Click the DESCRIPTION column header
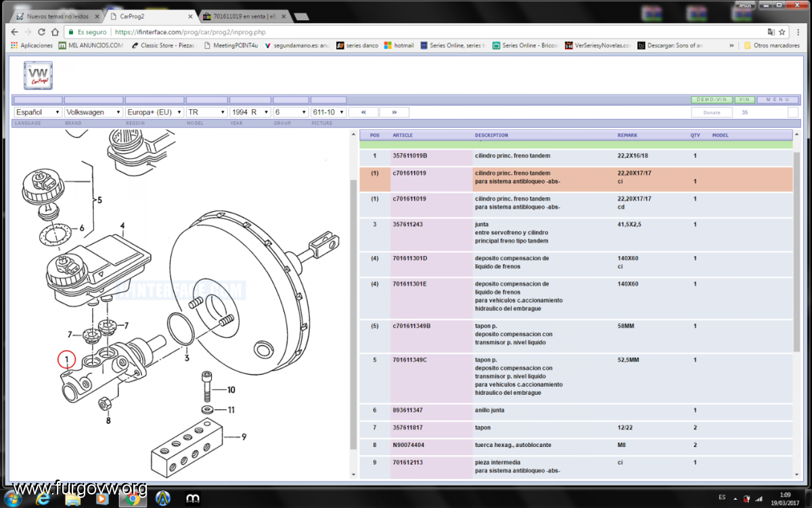 491,135
